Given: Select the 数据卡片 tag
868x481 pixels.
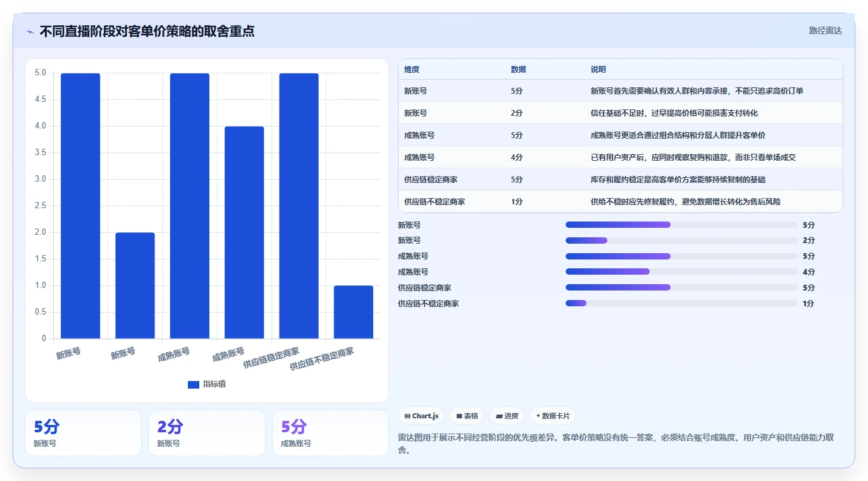Looking at the screenshot, I should [x=553, y=416].
